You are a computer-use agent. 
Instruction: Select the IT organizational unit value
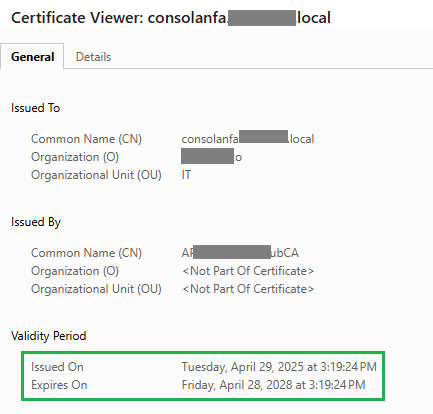pos(186,175)
